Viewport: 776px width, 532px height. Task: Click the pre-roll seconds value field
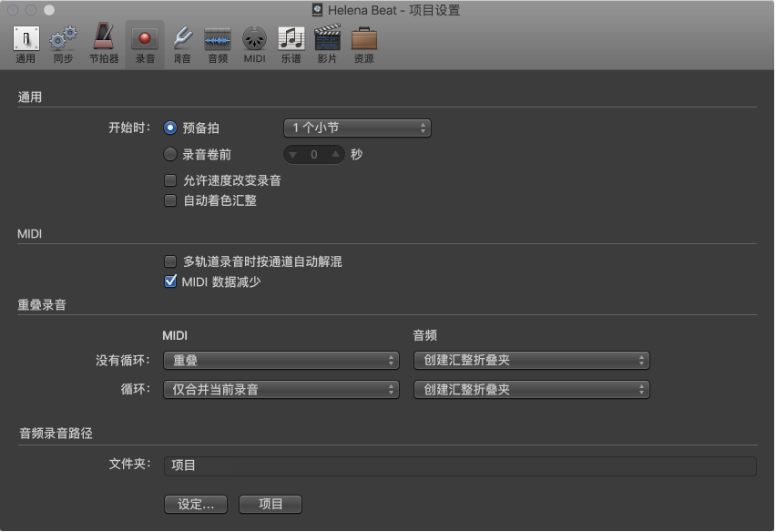click(x=313, y=155)
